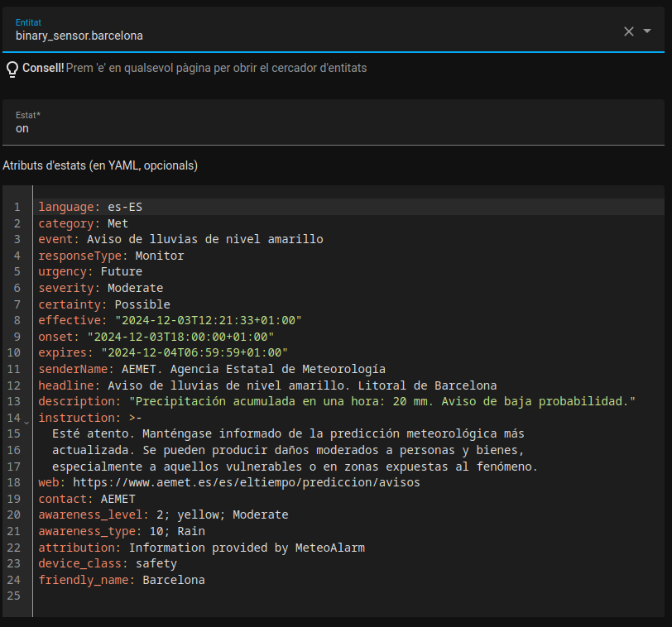This screenshot has height=627, width=672.
Task: Click the senderName AEMET line
Action: click(212, 369)
